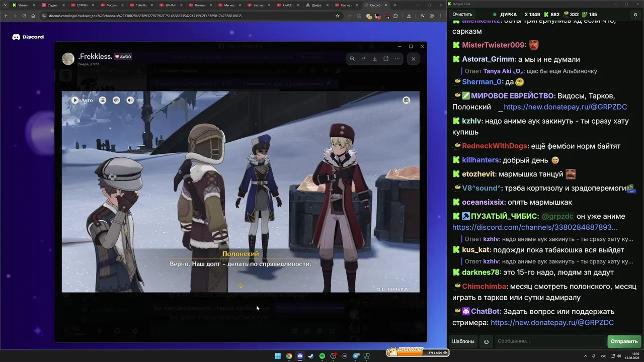The width and height of the screenshot is (644, 362).
Task: Open Discord from the taskbar
Action: (300, 356)
